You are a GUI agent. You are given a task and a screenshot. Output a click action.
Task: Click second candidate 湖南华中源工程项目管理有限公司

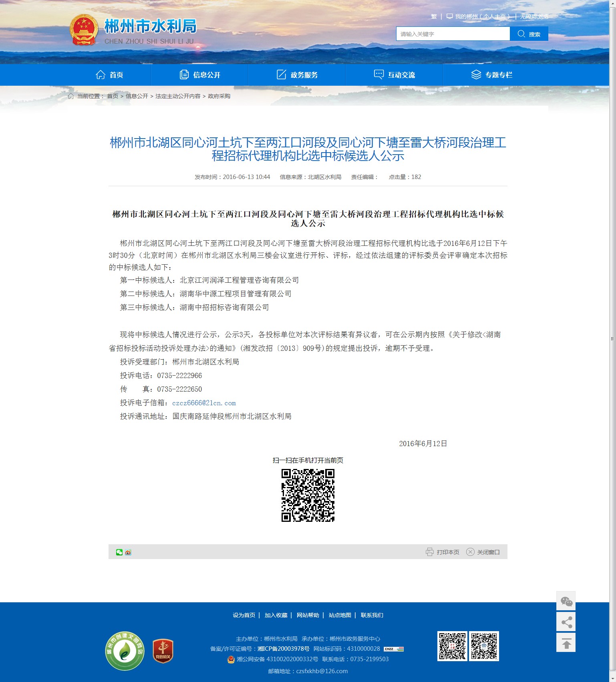236,294
